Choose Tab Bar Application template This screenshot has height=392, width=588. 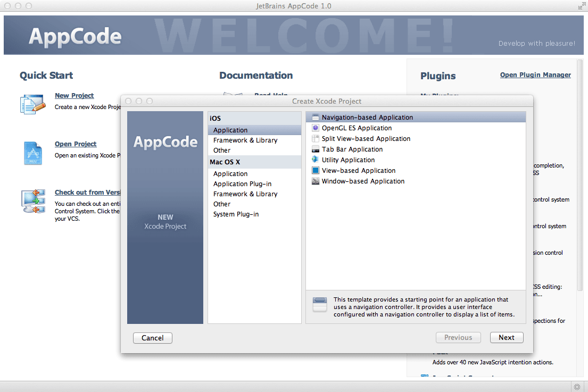tap(416, 149)
